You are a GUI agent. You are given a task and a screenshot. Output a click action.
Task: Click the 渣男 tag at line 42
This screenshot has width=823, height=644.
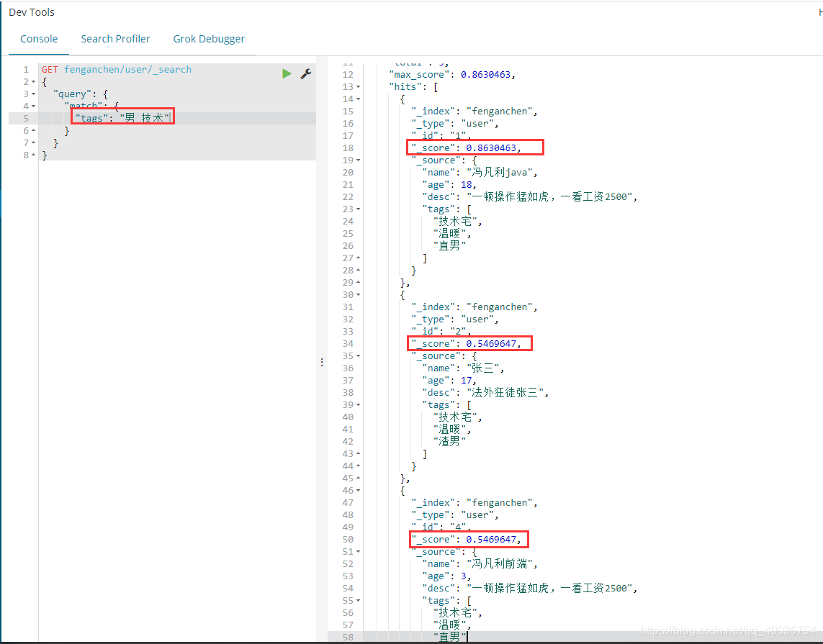tap(449, 442)
